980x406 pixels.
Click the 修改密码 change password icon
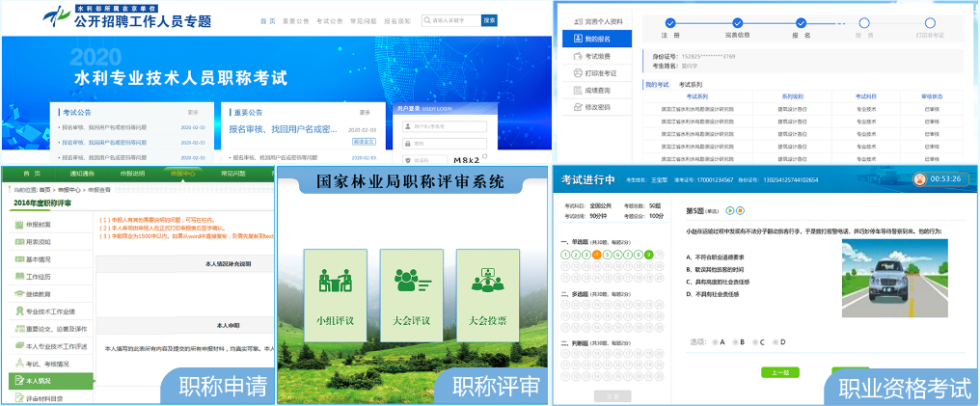coord(579,106)
